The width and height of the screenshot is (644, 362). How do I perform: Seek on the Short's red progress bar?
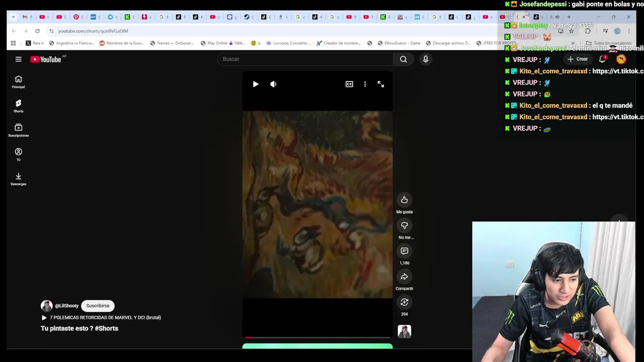(x=317, y=337)
